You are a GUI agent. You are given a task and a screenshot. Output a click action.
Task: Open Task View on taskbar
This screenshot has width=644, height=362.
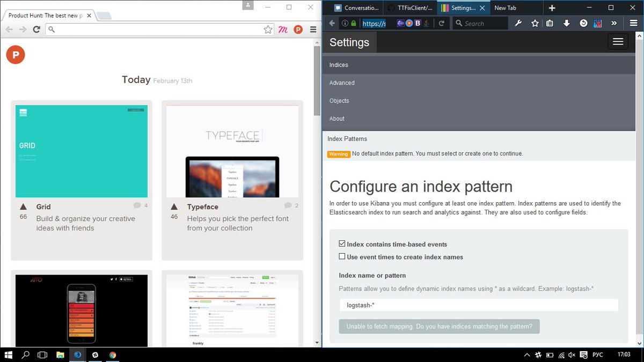(42, 354)
